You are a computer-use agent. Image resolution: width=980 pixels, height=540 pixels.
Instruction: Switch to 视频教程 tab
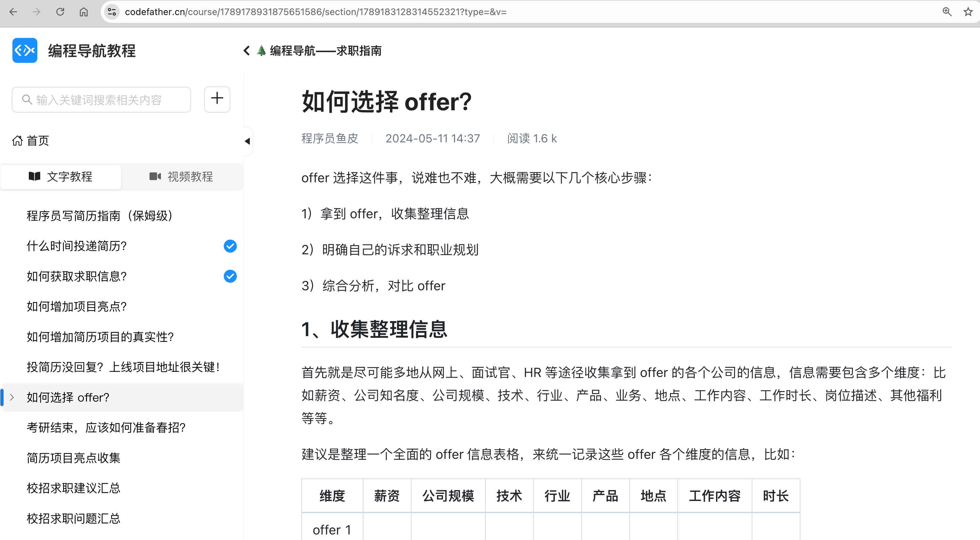[x=181, y=177]
